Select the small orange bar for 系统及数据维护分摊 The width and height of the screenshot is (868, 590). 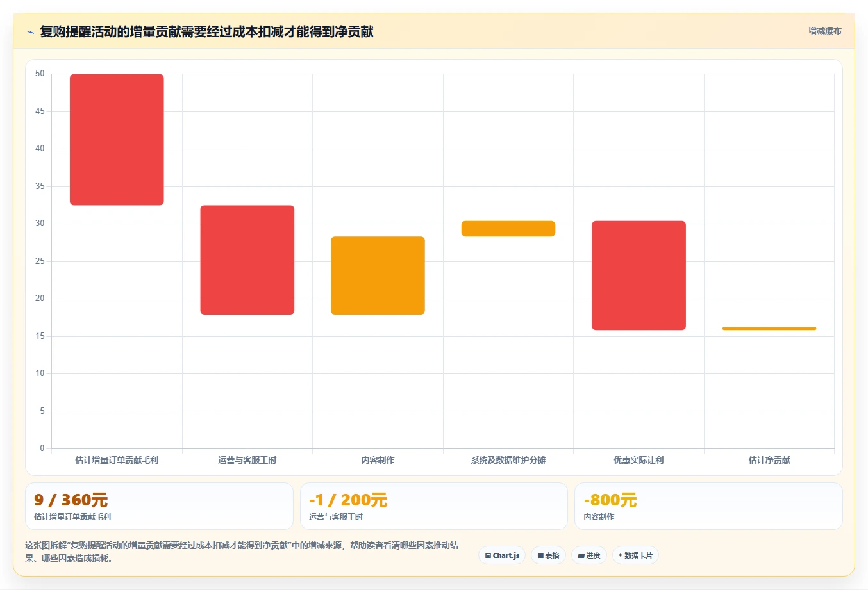pyautogui.click(x=508, y=229)
